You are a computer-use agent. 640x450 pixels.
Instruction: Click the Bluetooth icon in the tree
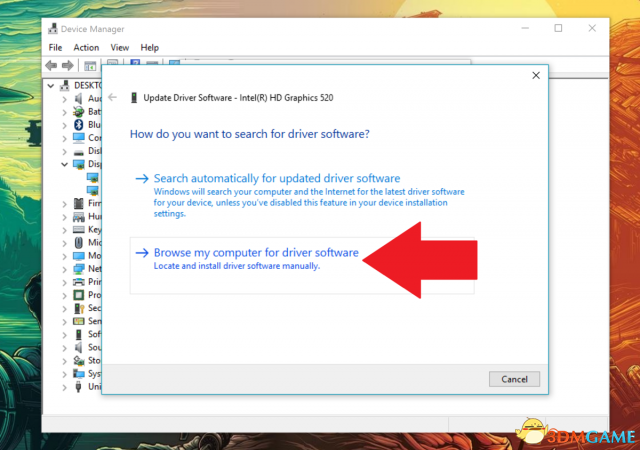[x=78, y=125]
